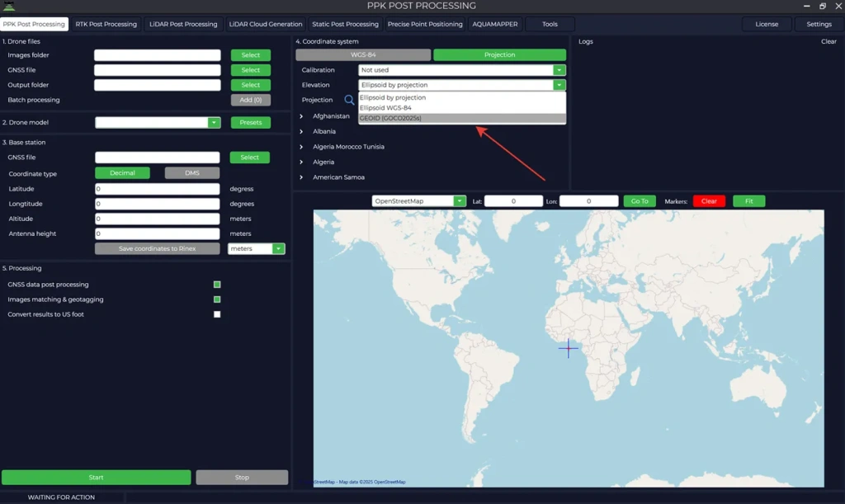Open the Tools menu
Viewport: 845px width, 504px height.
click(x=550, y=24)
